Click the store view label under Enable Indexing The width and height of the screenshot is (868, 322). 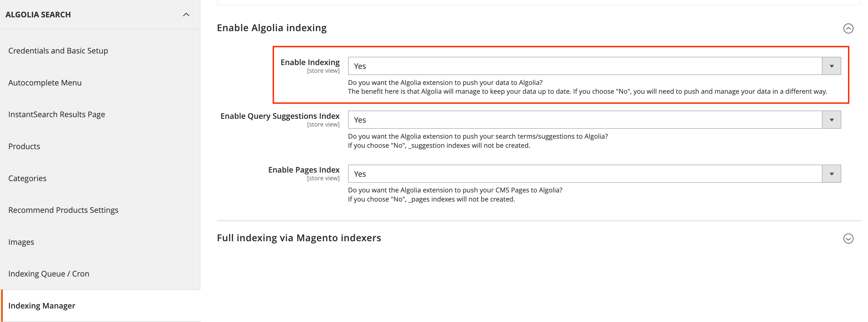[323, 71]
